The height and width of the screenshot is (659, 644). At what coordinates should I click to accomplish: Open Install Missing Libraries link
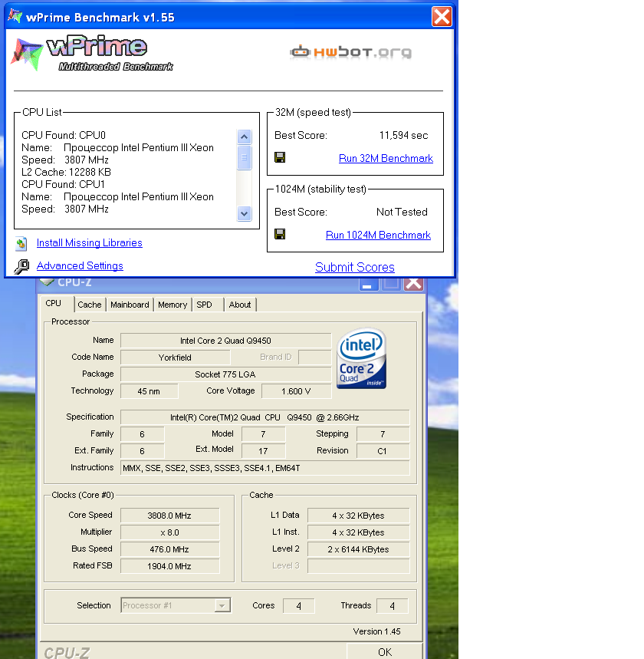tap(90, 243)
